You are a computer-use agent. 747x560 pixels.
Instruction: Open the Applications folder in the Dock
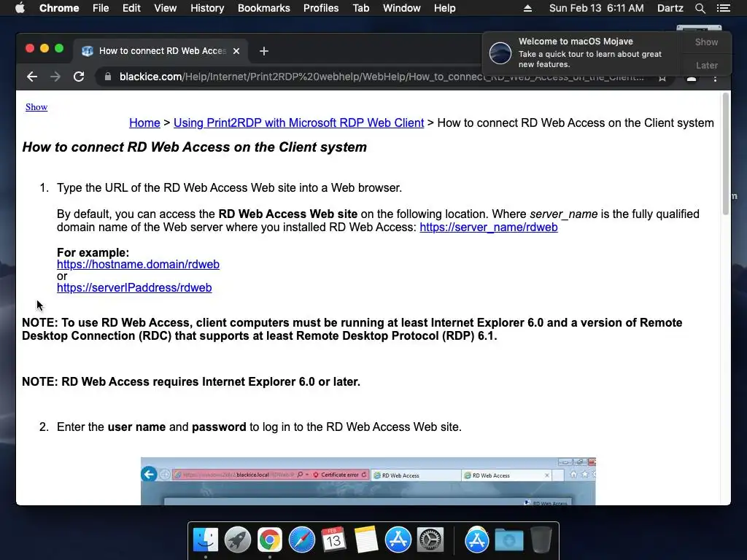(x=477, y=540)
